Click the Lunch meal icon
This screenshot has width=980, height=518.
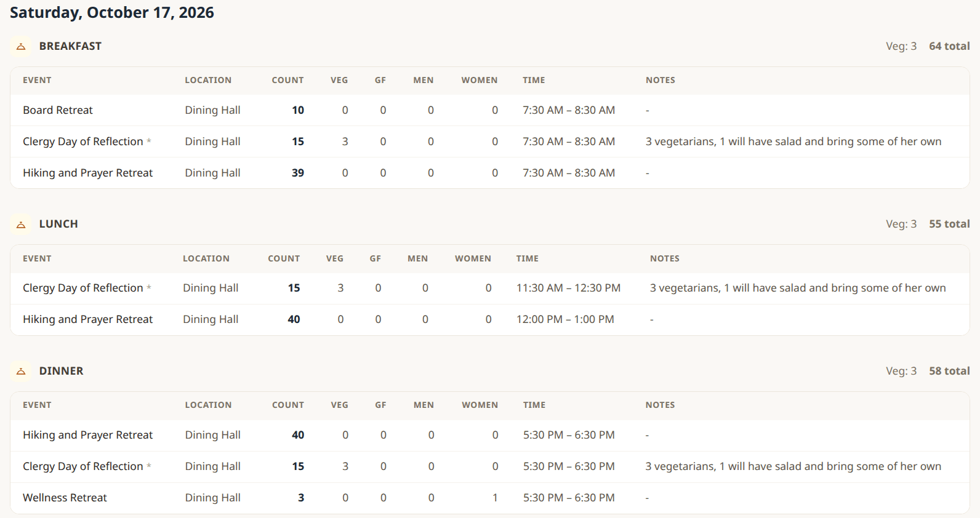point(21,225)
